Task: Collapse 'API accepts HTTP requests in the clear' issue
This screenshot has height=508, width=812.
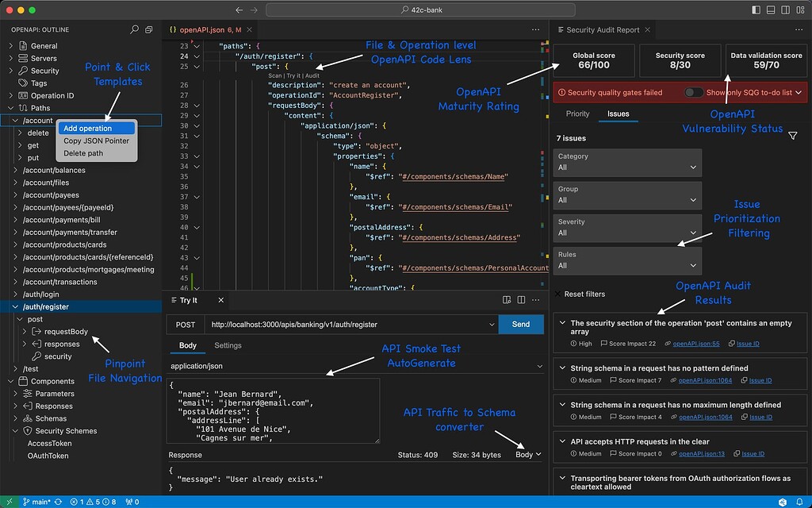Action: click(562, 441)
